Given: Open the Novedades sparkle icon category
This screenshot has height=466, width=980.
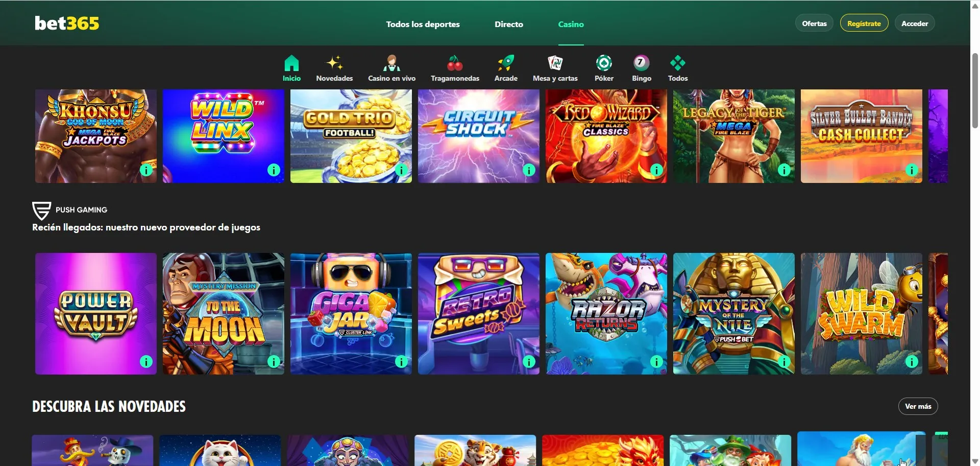Looking at the screenshot, I should point(334,63).
